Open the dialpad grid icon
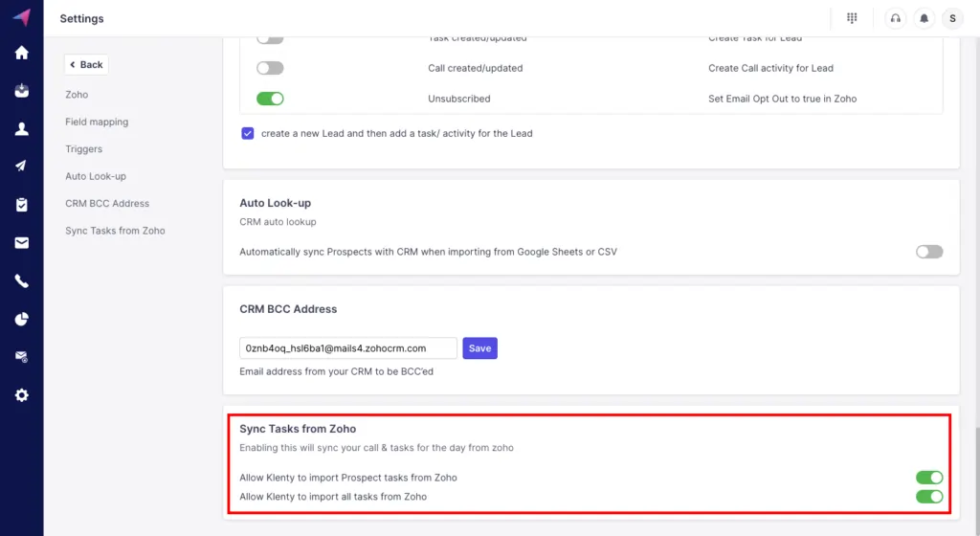This screenshot has width=980, height=536. (852, 18)
